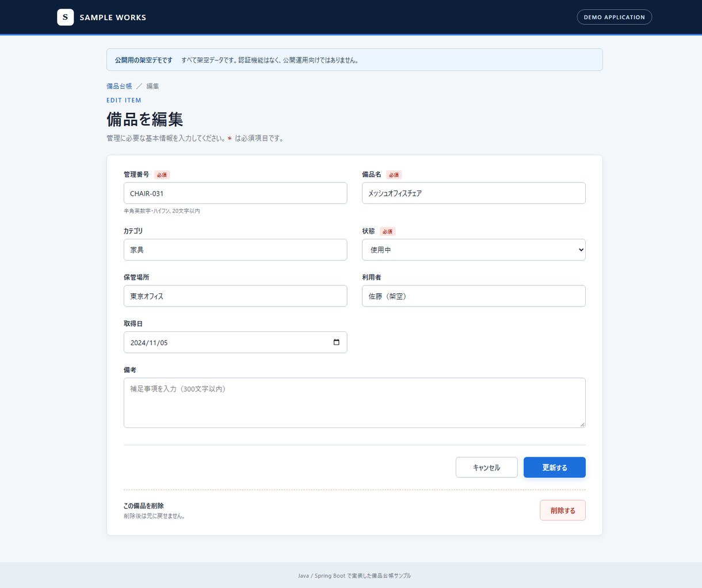Click the 備考 label
The image size is (702, 588).
click(x=130, y=370)
